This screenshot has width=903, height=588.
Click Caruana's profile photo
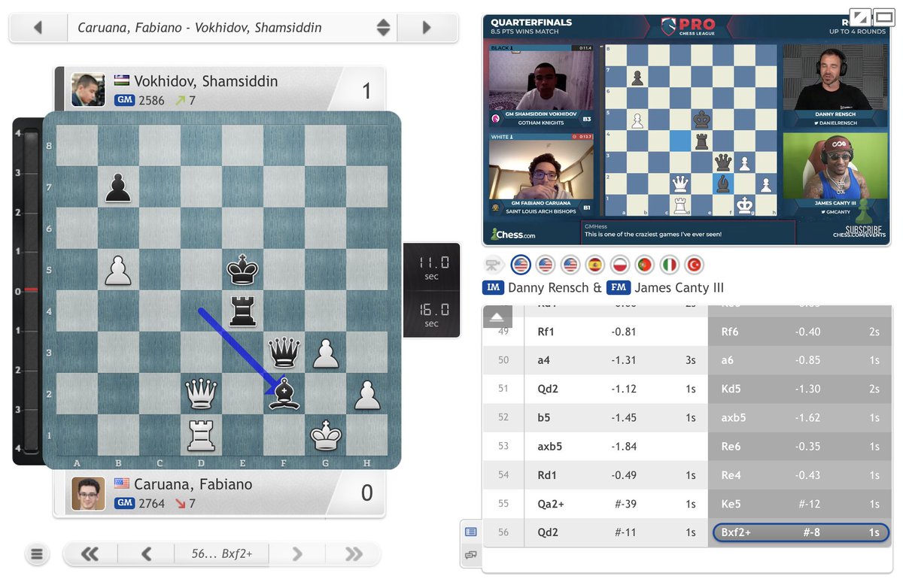tap(88, 493)
